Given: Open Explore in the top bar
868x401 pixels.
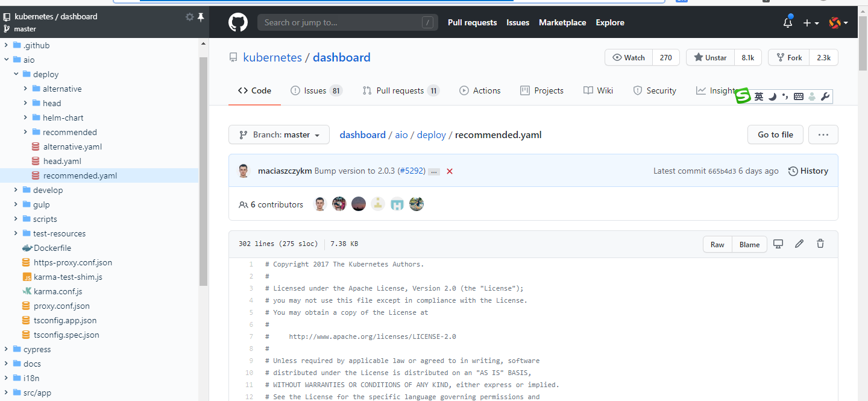Looking at the screenshot, I should click(x=610, y=22).
